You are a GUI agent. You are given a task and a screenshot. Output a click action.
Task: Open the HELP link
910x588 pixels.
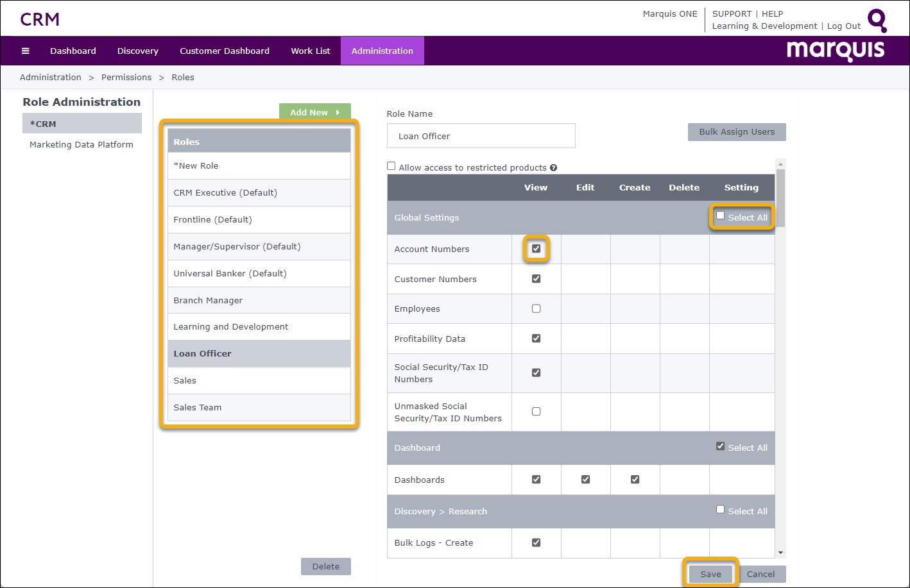point(773,13)
